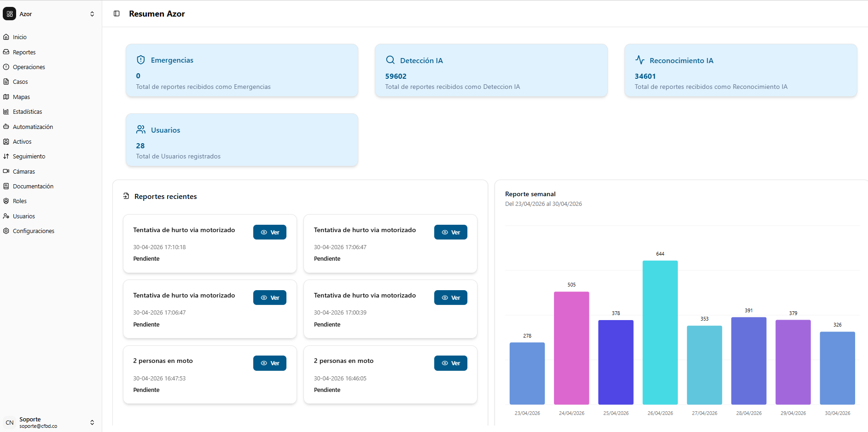Open the Detección IA card title
The image size is (868, 432).
[x=421, y=61]
